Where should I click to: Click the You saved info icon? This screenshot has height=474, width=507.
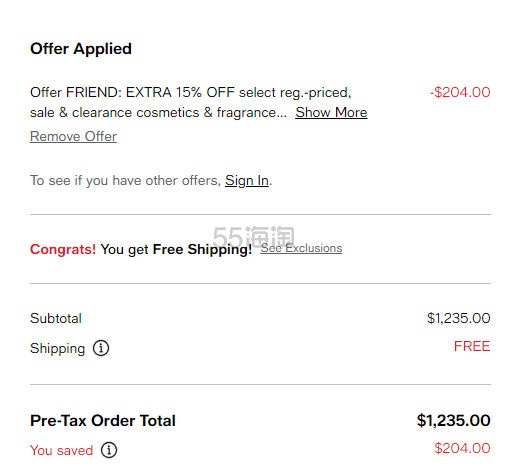tap(109, 450)
